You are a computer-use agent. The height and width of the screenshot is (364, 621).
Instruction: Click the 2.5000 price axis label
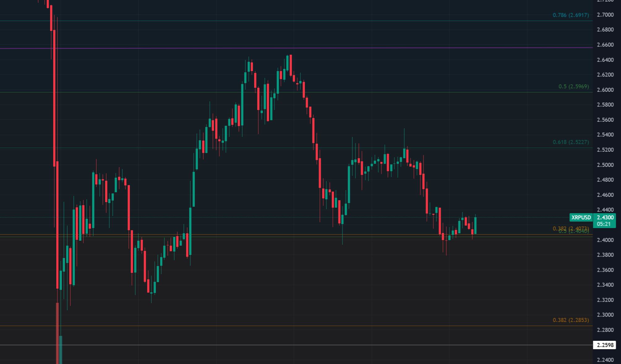coord(605,165)
